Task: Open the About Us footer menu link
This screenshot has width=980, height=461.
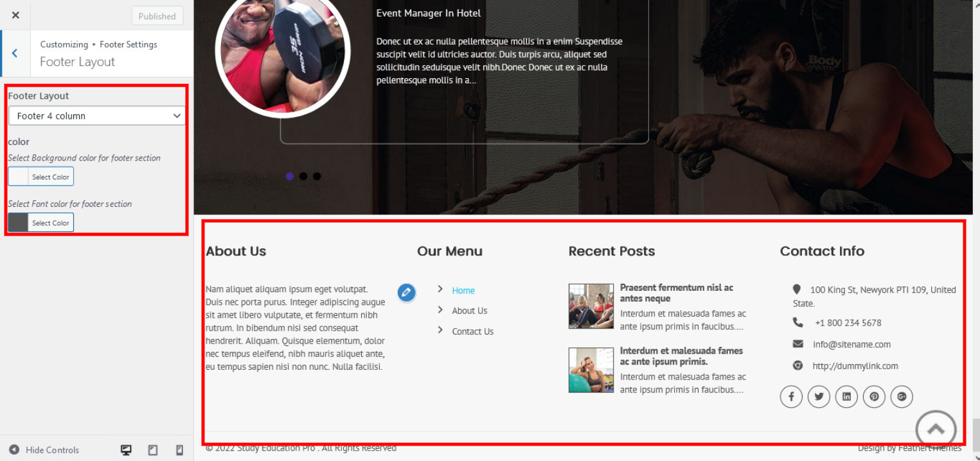Action: pyautogui.click(x=470, y=311)
